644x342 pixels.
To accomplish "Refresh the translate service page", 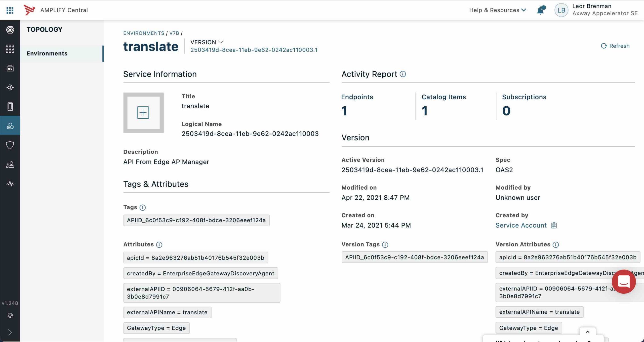I will [615, 46].
